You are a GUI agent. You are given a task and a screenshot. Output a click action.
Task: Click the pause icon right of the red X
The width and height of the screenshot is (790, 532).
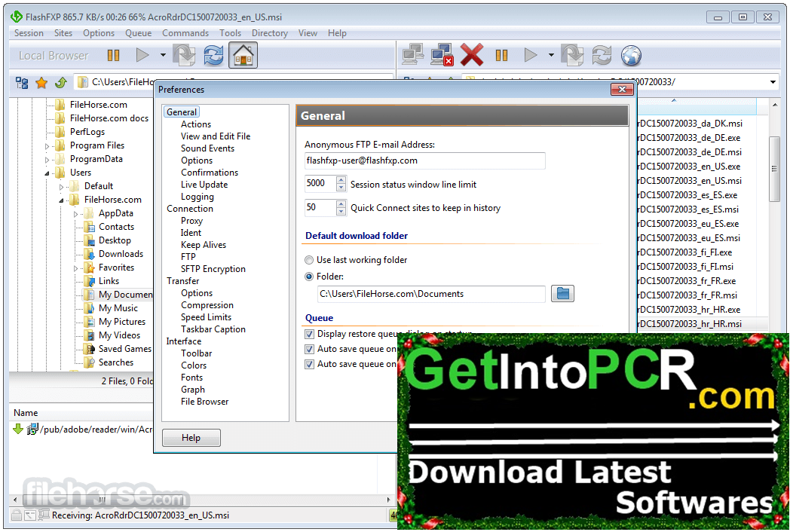pos(501,56)
